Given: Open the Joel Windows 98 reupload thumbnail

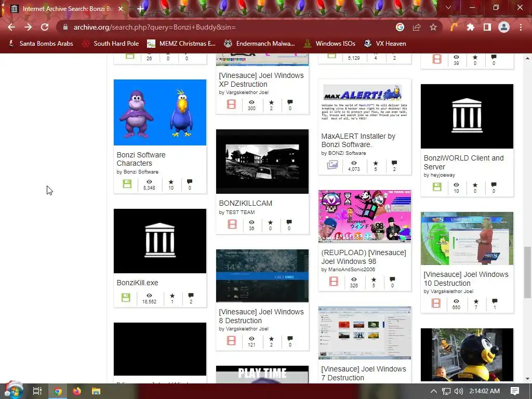Looking at the screenshot, I should (365, 216).
